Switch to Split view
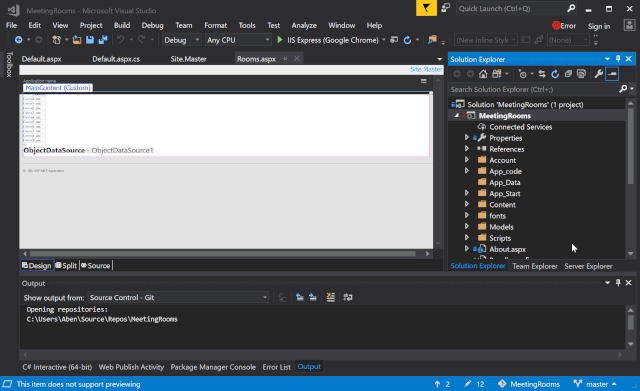 click(66, 265)
